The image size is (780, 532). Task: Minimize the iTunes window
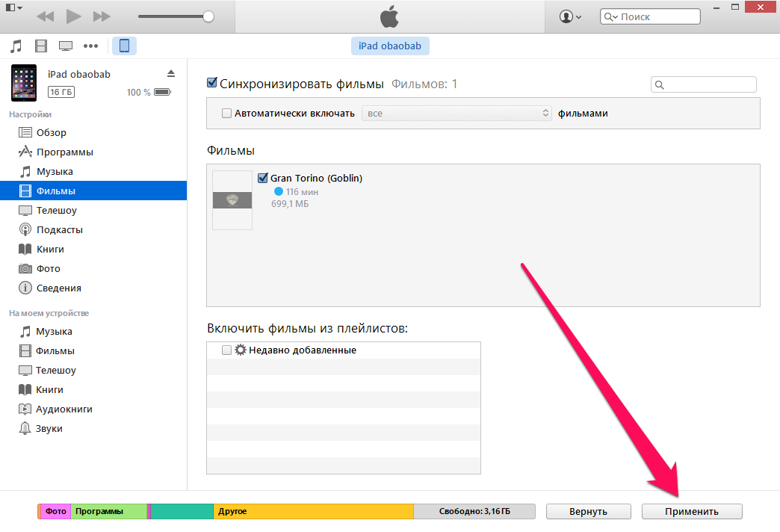[x=716, y=8]
